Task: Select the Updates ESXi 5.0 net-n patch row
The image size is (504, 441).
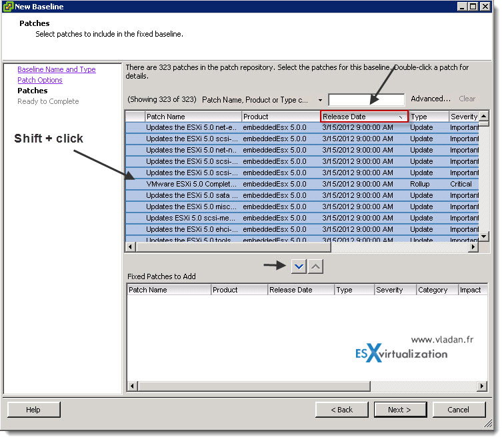Action: 302,150
